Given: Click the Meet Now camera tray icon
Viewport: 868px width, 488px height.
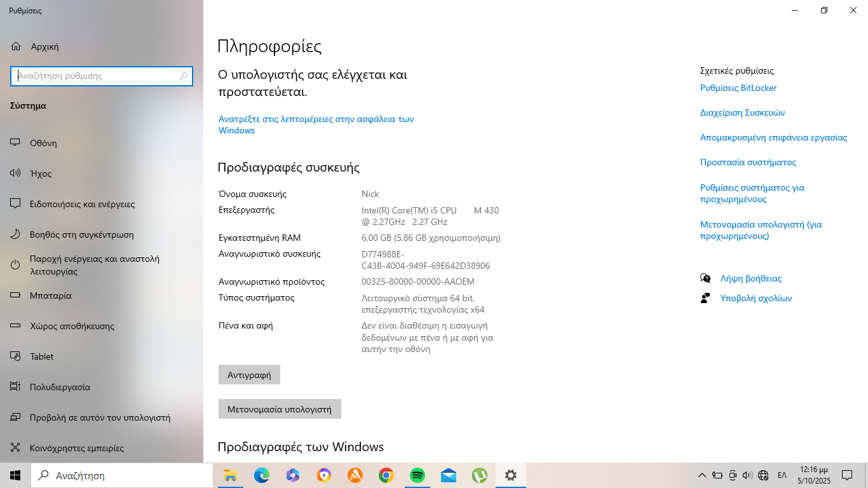Looking at the screenshot, I should point(733,475).
